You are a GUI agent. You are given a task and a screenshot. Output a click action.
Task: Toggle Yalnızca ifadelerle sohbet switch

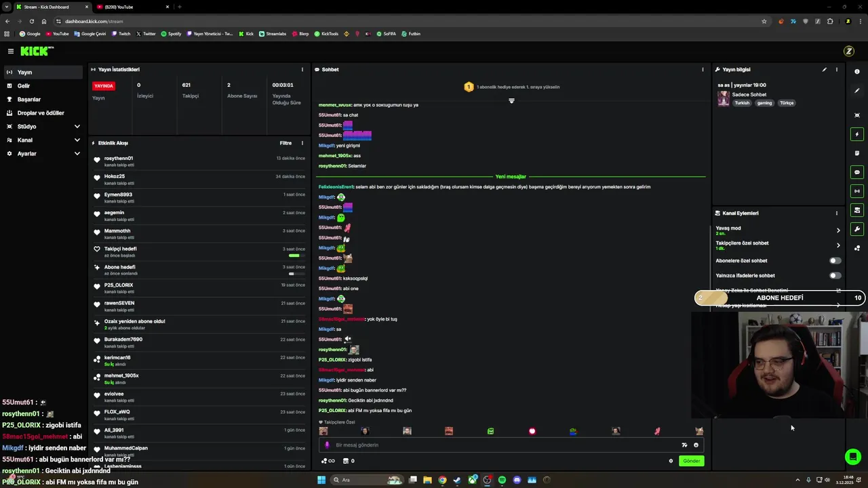point(835,275)
